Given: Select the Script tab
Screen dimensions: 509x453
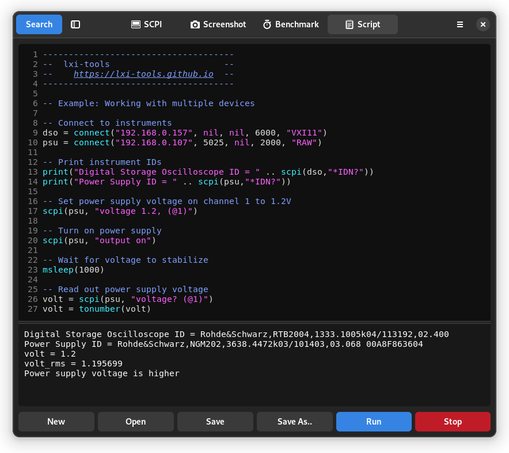Looking at the screenshot, I should pos(363,24).
